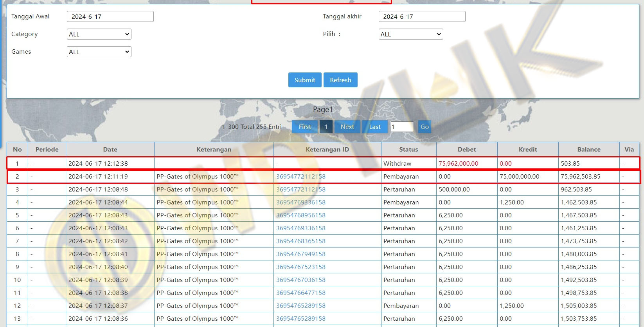Go to First page
644x327 pixels.
(305, 127)
